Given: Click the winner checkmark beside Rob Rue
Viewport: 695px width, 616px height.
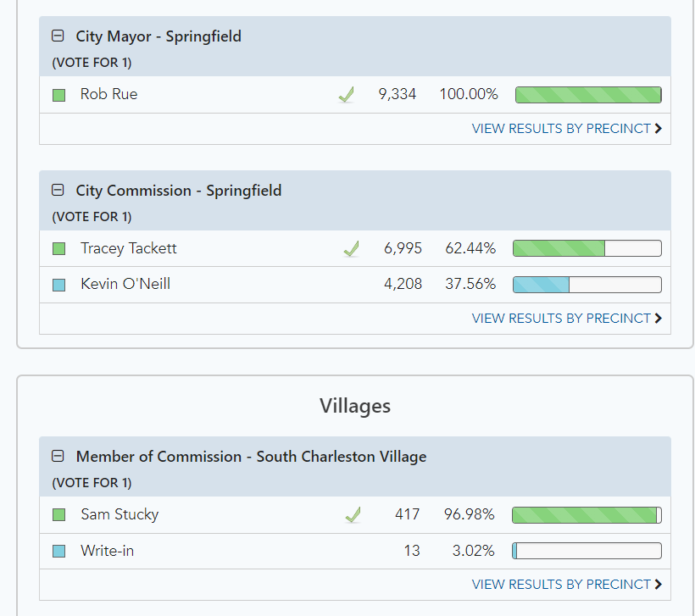Looking at the screenshot, I should pos(346,94).
